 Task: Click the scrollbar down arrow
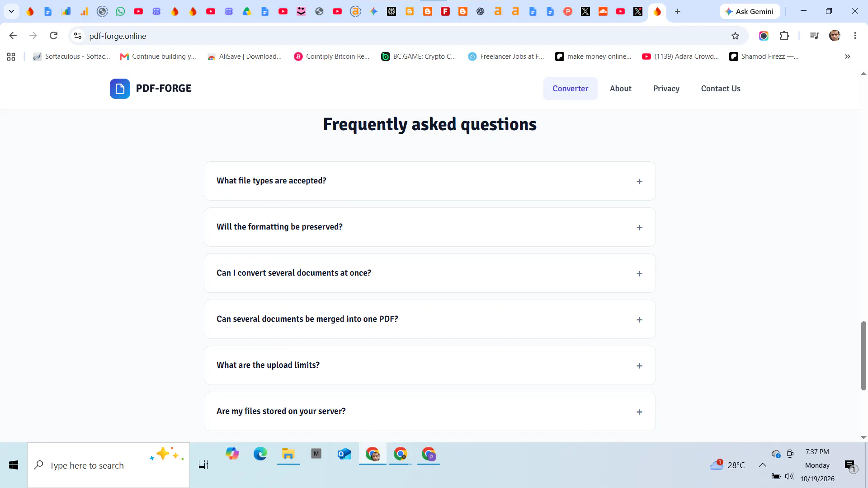coord(863,437)
